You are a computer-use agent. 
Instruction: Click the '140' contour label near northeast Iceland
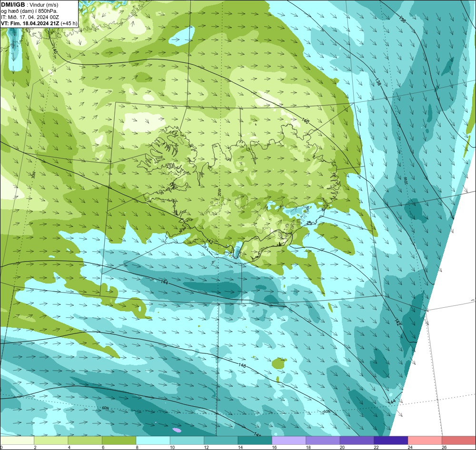305,121
